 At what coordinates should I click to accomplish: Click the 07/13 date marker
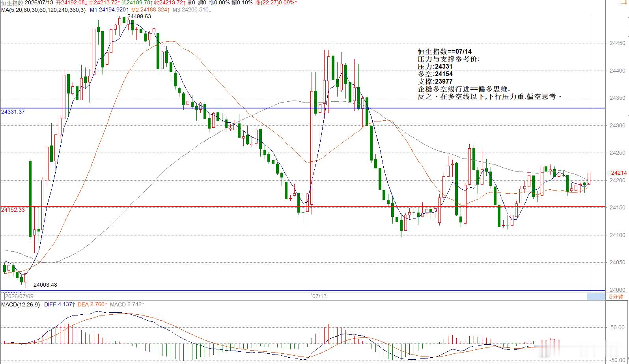[319, 296]
